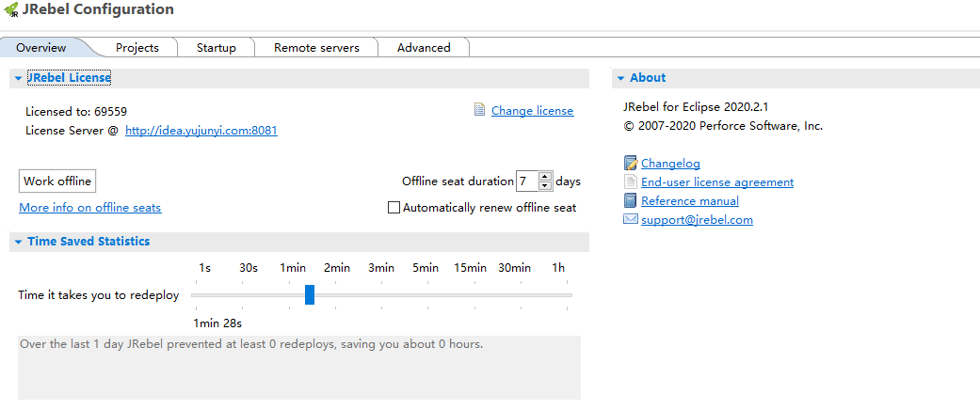Click the About section heading
Viewport: 980px width, 410px height.
point(648,78)
